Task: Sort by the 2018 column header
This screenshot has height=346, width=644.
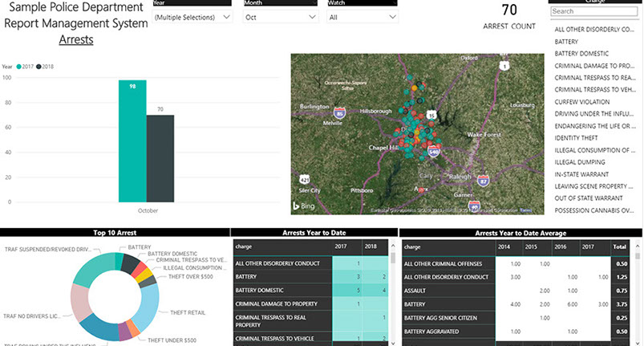Action: pyautogui.click(x=368, y=246)
